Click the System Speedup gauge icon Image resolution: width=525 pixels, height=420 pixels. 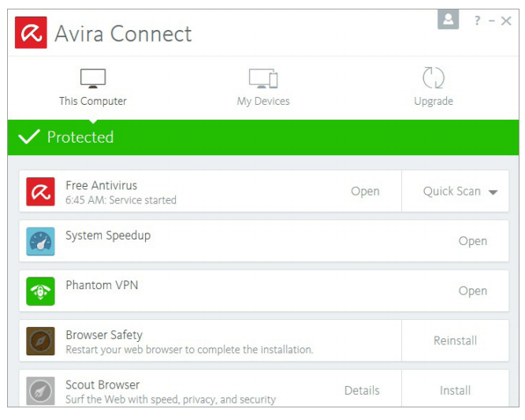pyautogui.click(x=40, y=241)
